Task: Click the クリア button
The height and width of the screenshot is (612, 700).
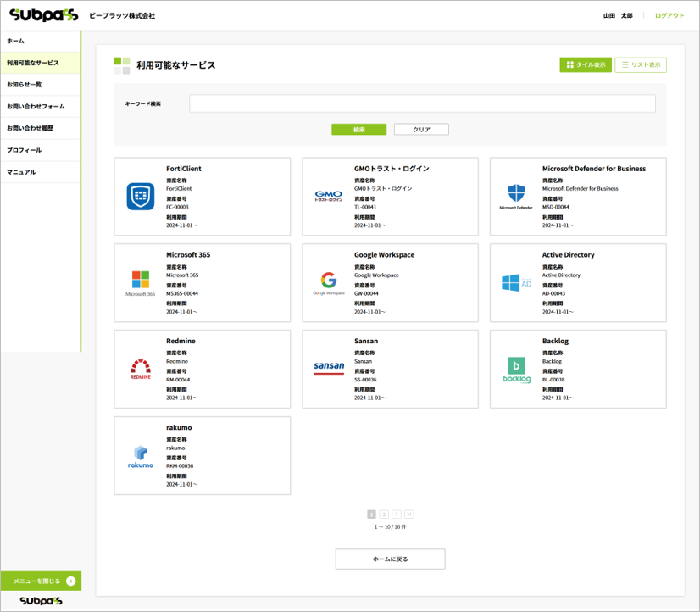Action: (421, 130)
